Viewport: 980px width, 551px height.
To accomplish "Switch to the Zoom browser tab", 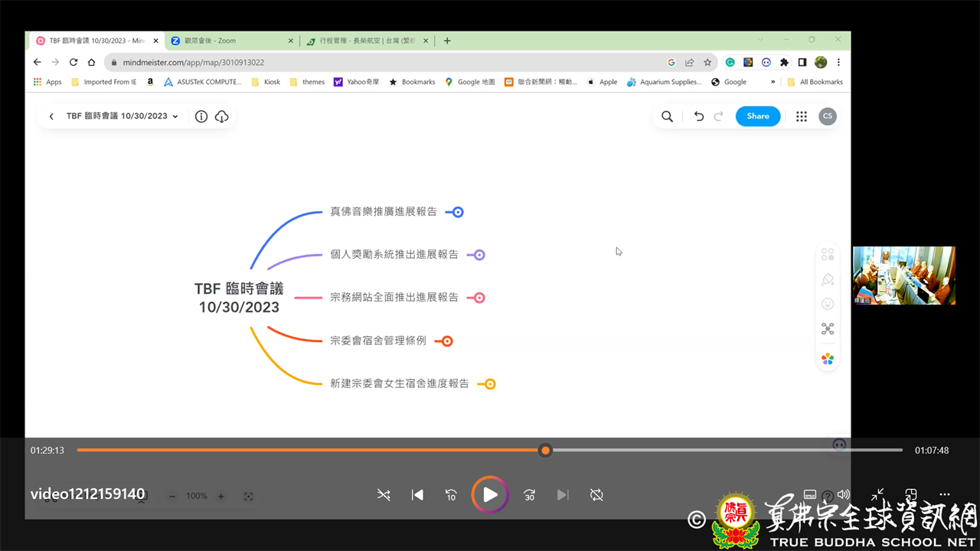I will (230, 41).
